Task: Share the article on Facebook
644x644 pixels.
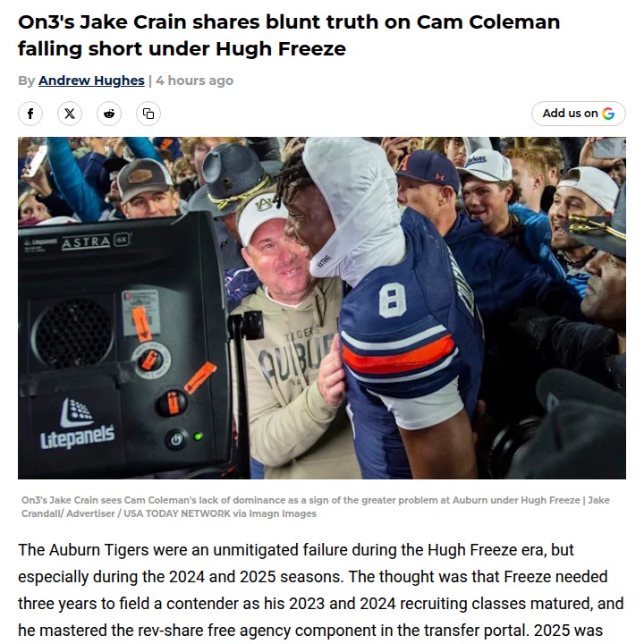Action: [30, 114]
